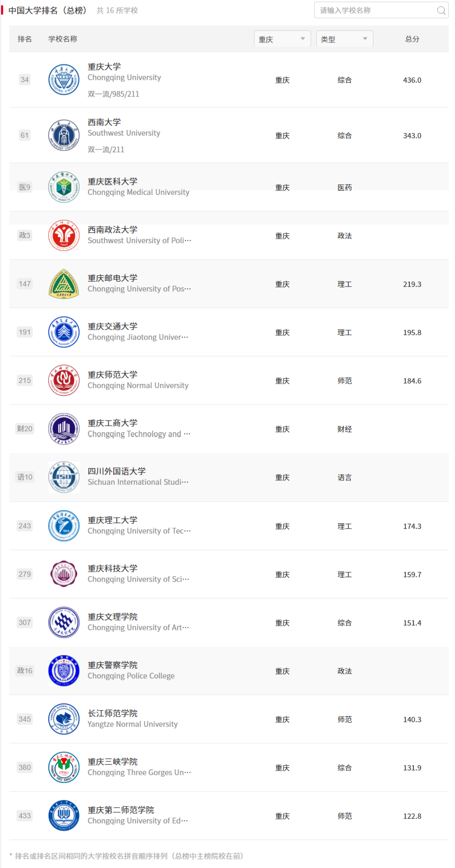Click the 重庆三峡学院 CTGU logo
Screen dimensions: 455x868
pos(64,767)
